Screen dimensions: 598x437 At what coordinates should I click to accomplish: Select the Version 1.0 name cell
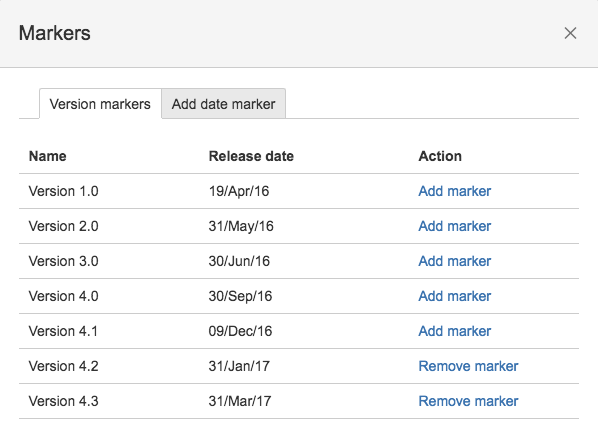(x=64, y=191)
